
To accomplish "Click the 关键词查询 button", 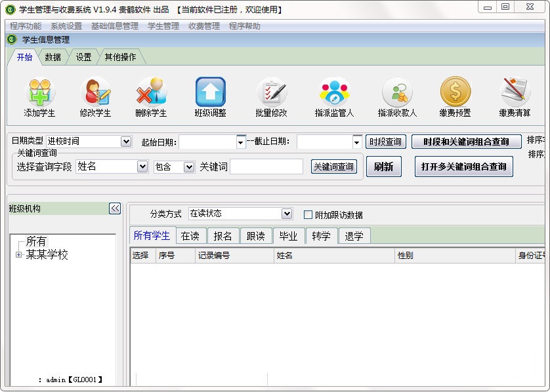I will (333, 167).
